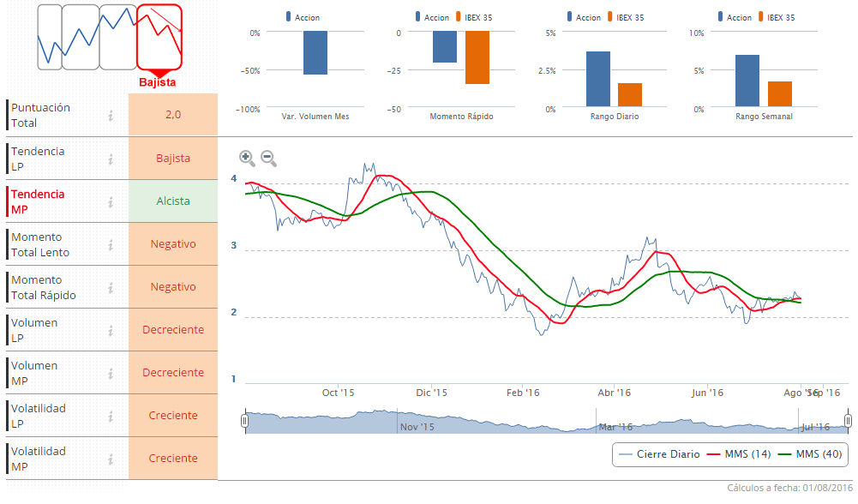This screenshot has width=858, height=504.
Task: Select the Momento Total Lento row label
Action: click(40, 244)
